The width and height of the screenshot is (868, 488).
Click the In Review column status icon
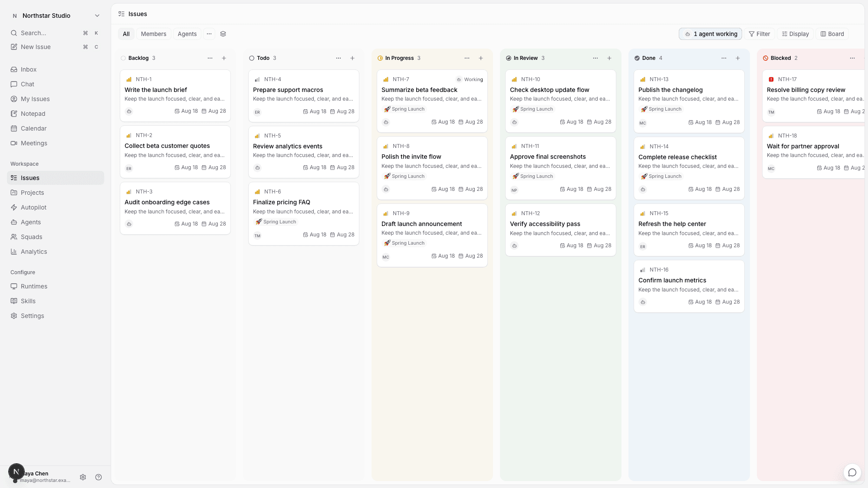click(509, 58)
